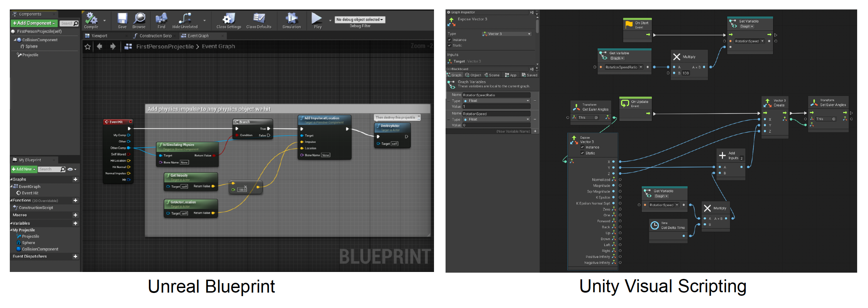The height and width of the screenshot is (308, 868).
Task: Open Class Settings from toolbar
Action: pyautogui.click(x=229, y=19)
